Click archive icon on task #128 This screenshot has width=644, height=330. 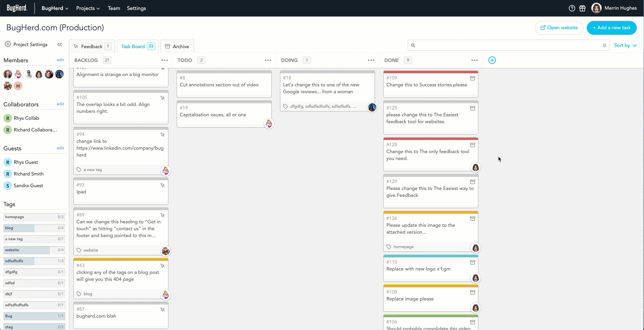coord(472,145)
